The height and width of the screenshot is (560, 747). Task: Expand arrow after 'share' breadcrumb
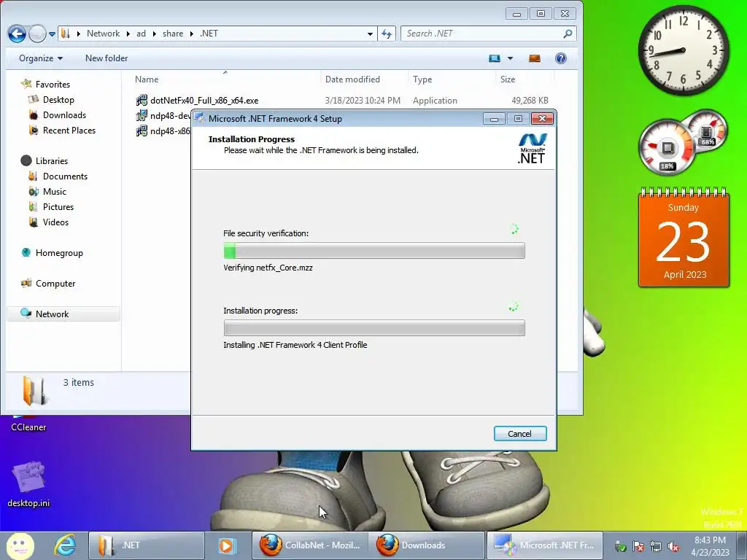click(x=192, y=34)
